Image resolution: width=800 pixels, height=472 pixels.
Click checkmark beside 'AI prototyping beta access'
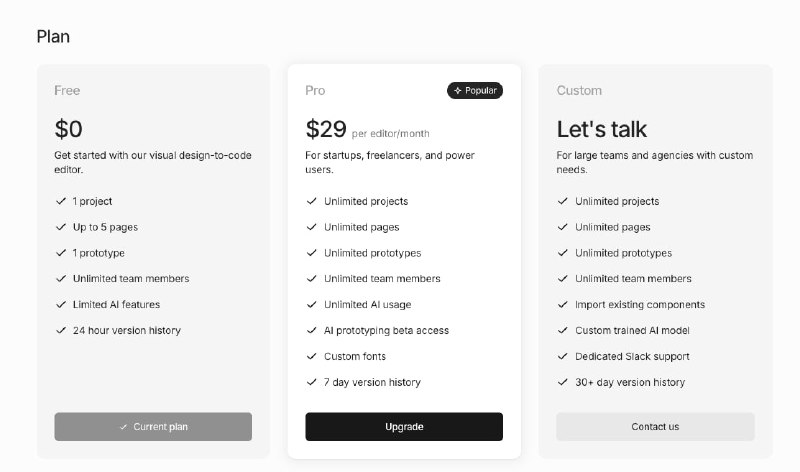coord(312,330)
